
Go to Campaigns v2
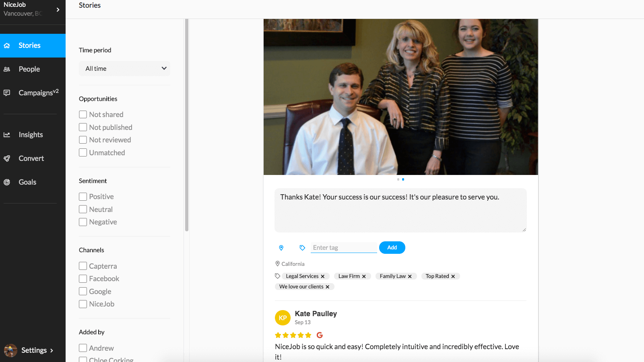click(x=33, y=93)
